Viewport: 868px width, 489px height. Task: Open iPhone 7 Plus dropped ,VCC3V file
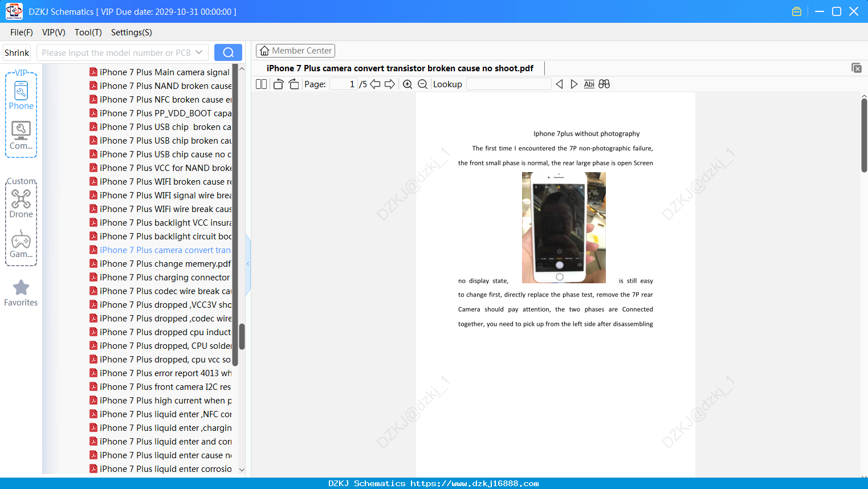160,305
